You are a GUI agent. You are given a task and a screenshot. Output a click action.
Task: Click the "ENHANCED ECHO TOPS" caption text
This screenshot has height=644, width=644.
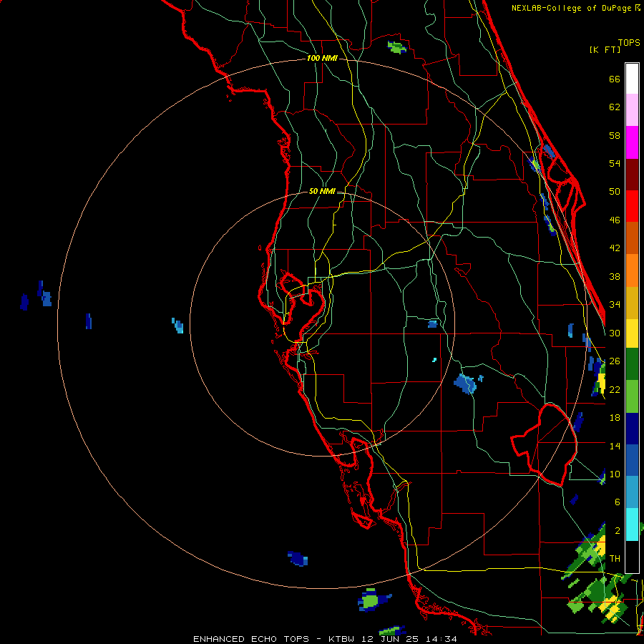tap(251, 639)
